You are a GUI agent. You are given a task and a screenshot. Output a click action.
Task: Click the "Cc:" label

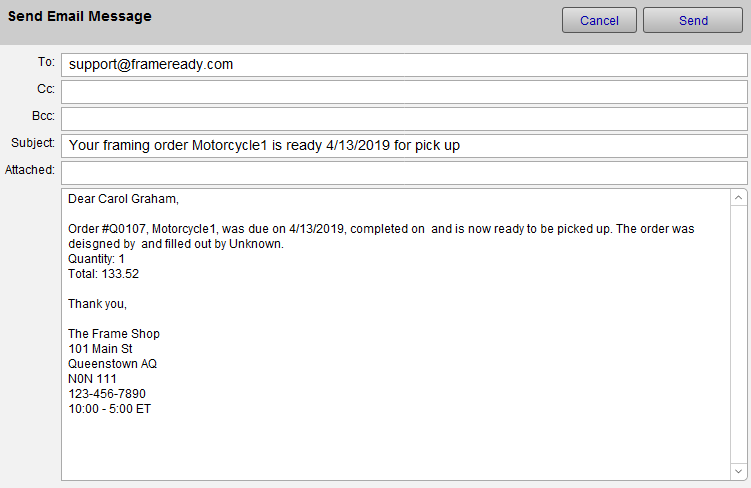tap(46, 89)
